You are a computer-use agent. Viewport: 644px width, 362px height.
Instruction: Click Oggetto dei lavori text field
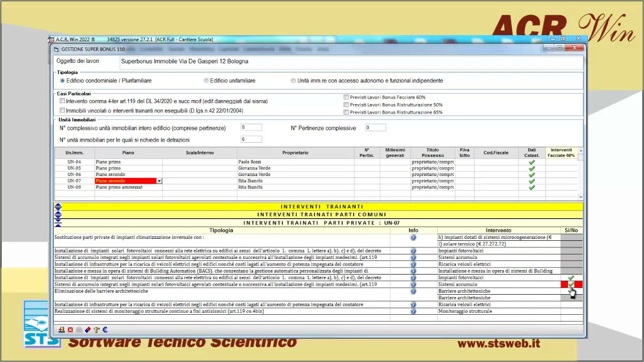tap(351, 61)
